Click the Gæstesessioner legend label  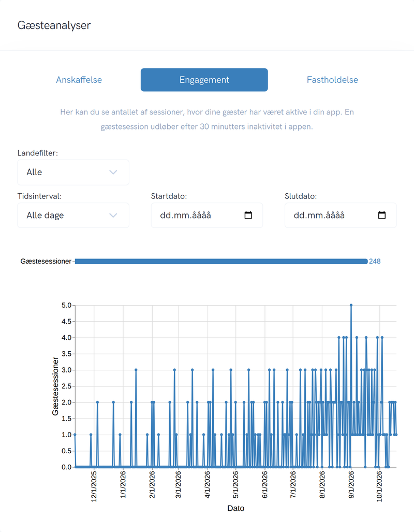(46, 261)
